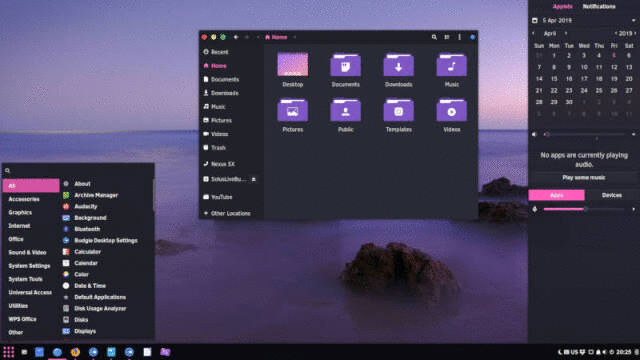Open the YouTube bookmark in the sidebar
The image size is (640, 360).
click(x=231, y=197)
